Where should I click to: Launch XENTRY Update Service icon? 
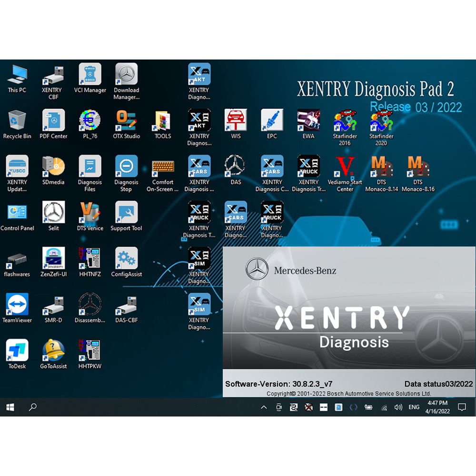tap(17, 173)
